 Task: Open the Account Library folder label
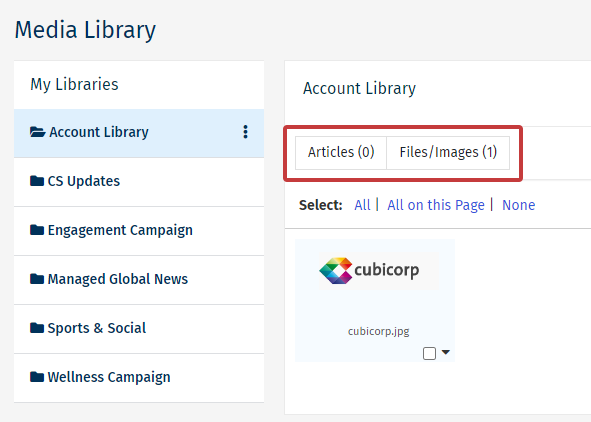99,132
